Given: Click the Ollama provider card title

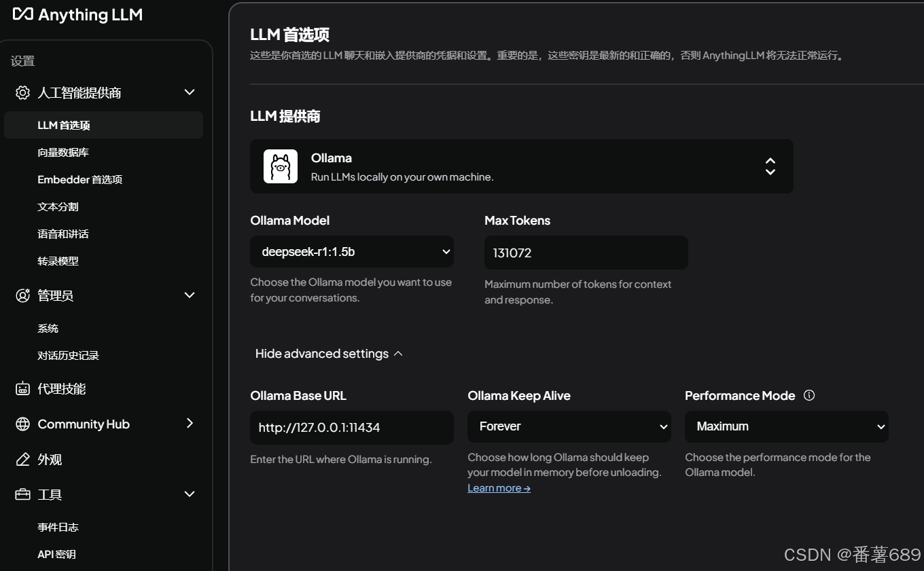Looking at the screenshot, I should 332,158.
